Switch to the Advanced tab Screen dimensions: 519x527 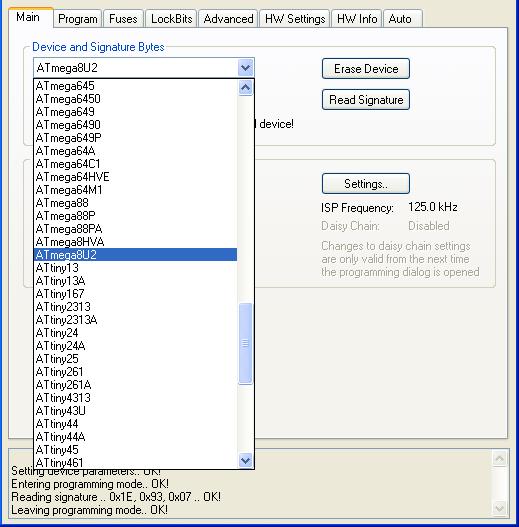coord(228,19)
